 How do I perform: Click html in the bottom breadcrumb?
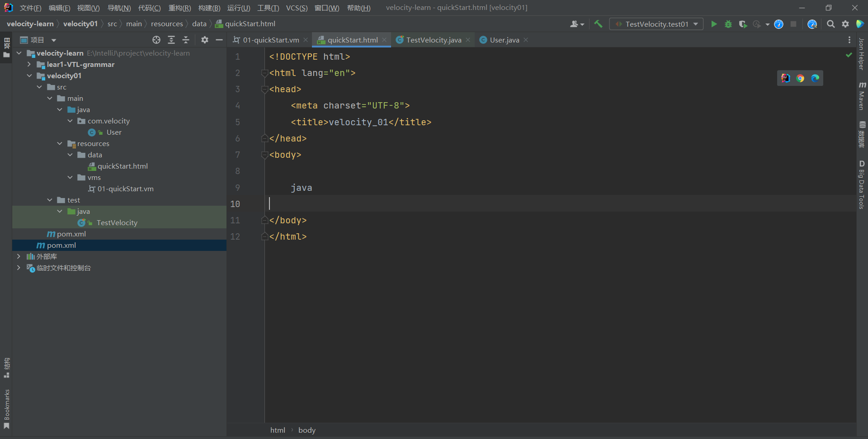pyautogui.click(x=278, y=430)
